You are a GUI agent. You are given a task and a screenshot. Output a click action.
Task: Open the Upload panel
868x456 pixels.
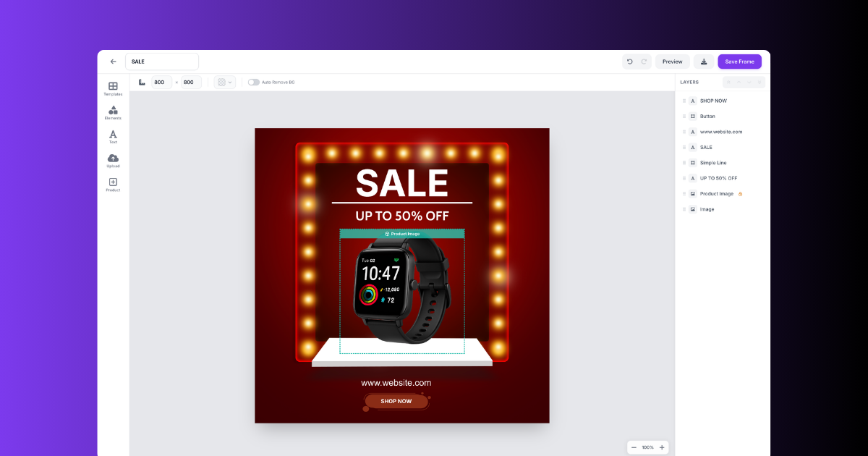pos(113,161)
